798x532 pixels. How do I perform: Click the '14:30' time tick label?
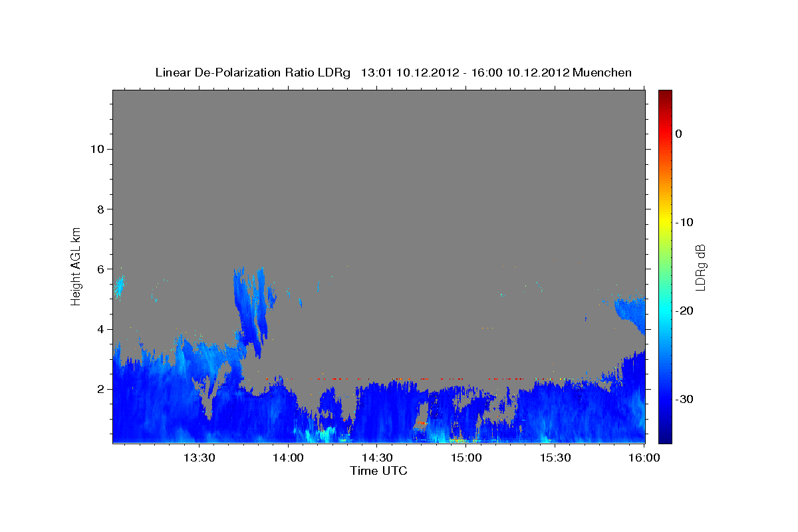377,458
